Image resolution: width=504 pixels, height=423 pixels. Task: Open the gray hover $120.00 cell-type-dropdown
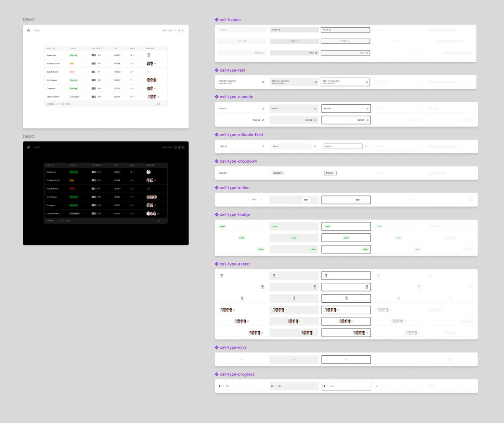pyautogui.click(x=278, y=173)
